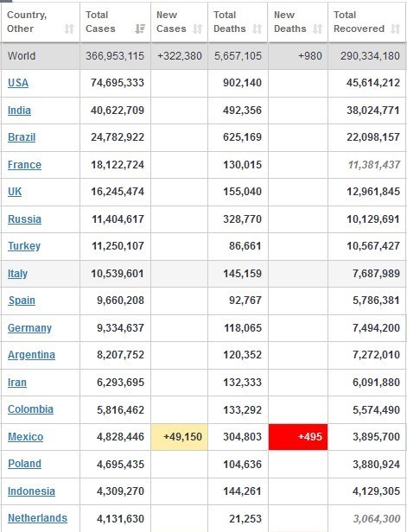Sort by New Deaths arrow icon

pyautogui.click(x=318, y=28)
